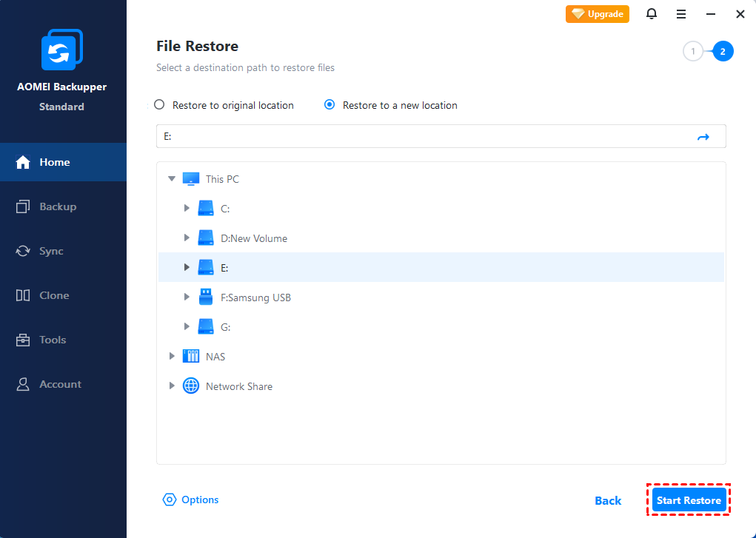Open the notifications bell icon

(x=651, y=14)
